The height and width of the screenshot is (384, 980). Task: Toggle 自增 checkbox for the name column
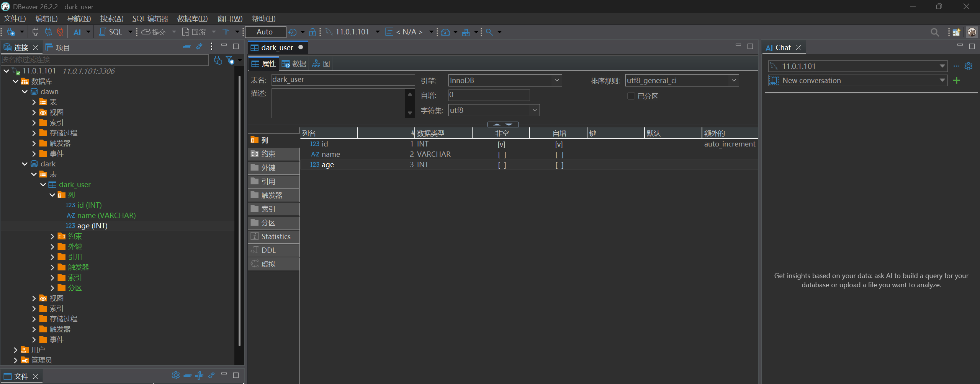pyautogui.click(x=559, y=155)
